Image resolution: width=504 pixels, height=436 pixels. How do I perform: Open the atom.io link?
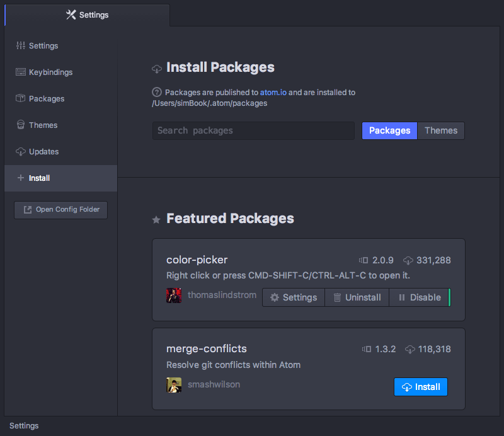(273, 91)
